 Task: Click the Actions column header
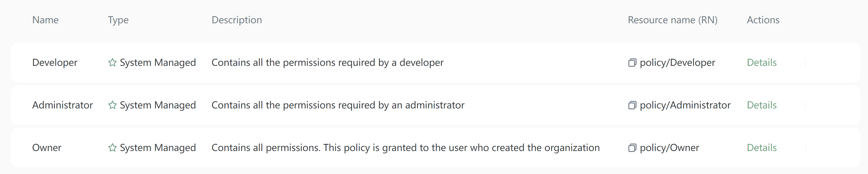(x=763, y=20)
